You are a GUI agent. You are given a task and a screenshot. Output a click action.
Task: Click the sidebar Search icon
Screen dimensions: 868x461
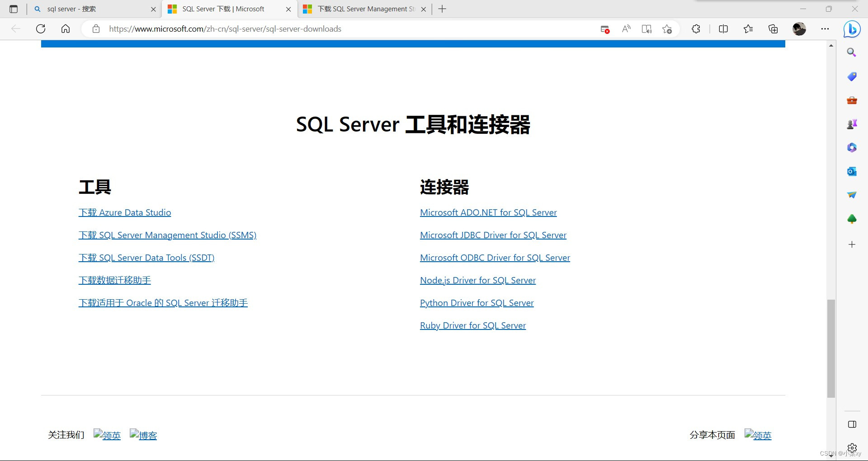point(852,52)
